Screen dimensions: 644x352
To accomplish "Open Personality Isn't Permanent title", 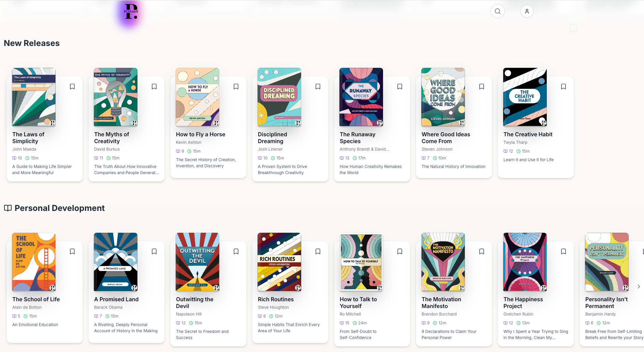I will click(606, 303).
